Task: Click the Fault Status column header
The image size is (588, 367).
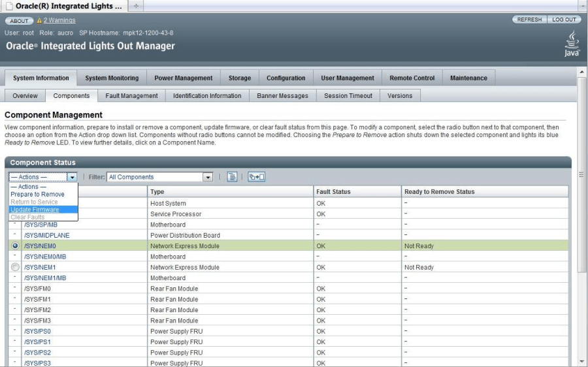Action: point(357,191)
